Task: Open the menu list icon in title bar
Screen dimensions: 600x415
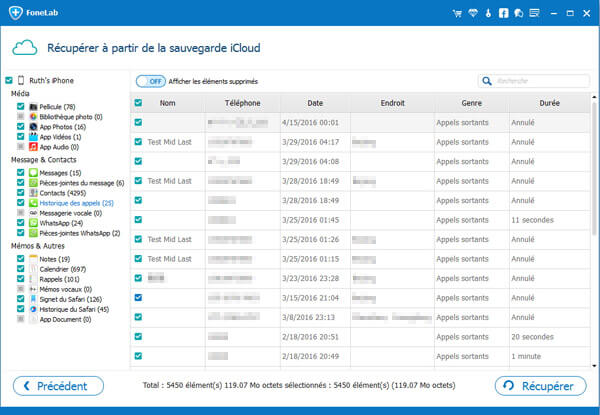Action: pyautogui.click(x=534, y=13)
